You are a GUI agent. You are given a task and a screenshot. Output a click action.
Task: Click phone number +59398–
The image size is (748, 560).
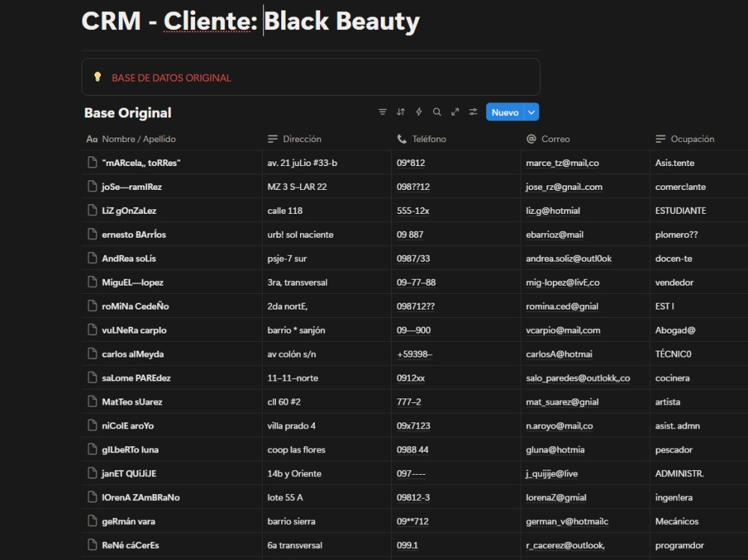click(414, 354)
